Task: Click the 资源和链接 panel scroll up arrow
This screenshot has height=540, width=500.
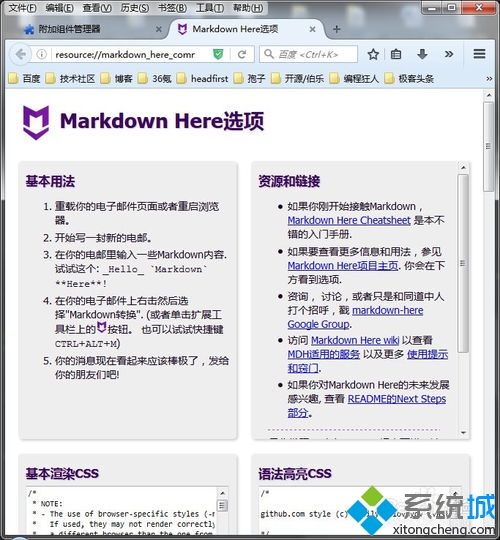Action: tap(463, 167)
